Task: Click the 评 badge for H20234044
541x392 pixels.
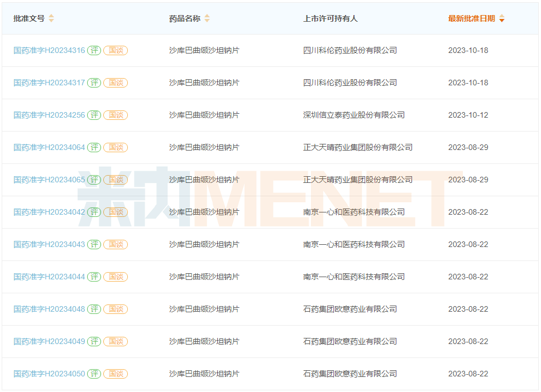Action: point(94,277)
